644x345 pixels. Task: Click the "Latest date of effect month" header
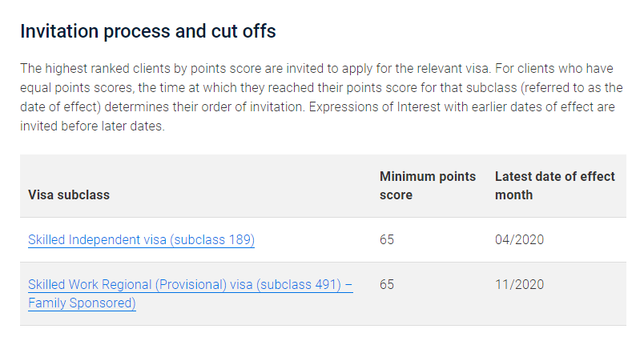tap(554, 186)
